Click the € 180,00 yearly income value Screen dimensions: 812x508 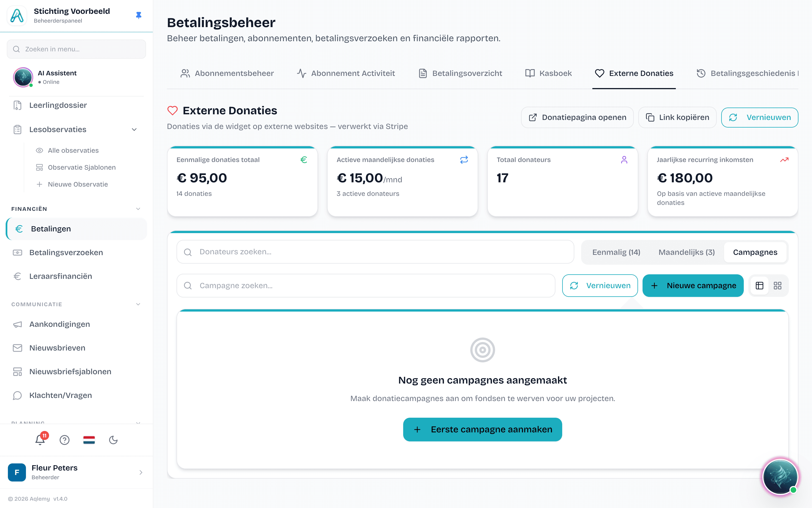tap(685, 178)
